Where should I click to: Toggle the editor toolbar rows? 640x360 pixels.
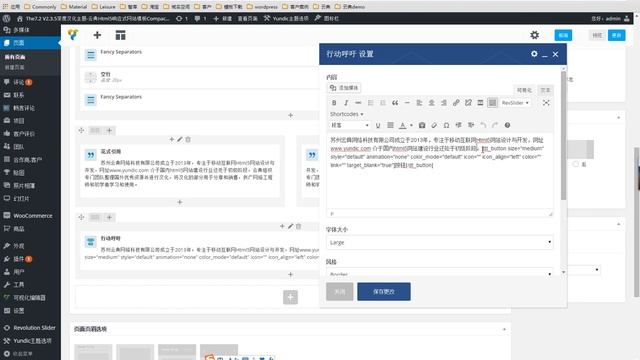(493, 103)
